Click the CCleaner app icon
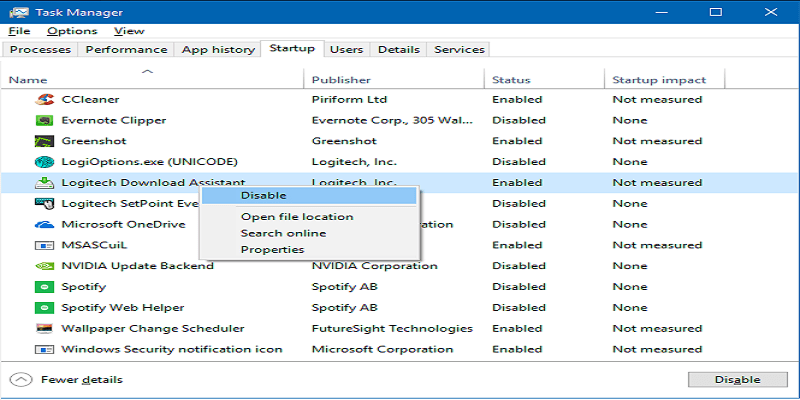The height and width of the screenshot is (400, 800). (x=44, y=99)
